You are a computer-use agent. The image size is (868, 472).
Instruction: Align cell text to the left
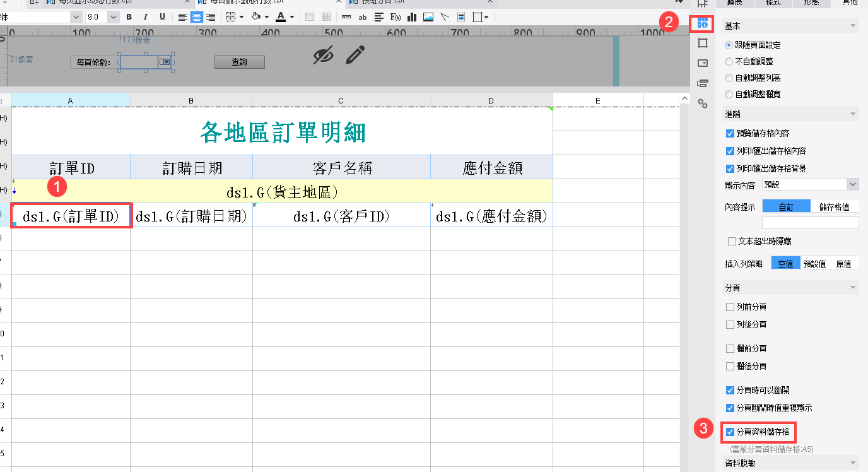pos(183,17)
